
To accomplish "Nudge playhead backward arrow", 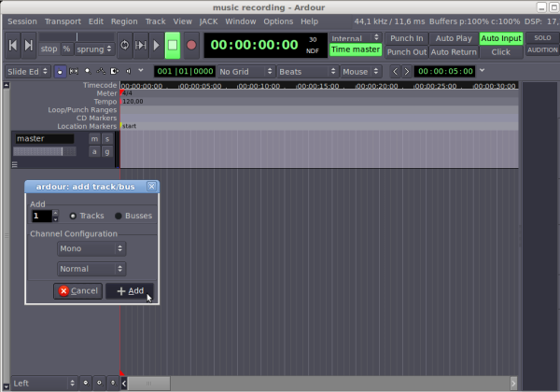I will [x=395, y=72].
